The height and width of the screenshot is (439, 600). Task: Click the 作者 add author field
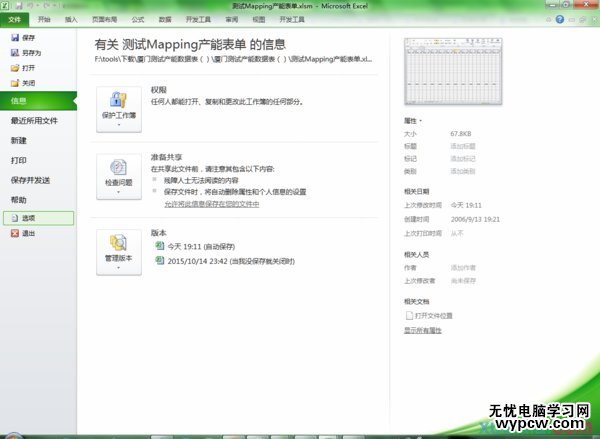(x=463, y=268)
